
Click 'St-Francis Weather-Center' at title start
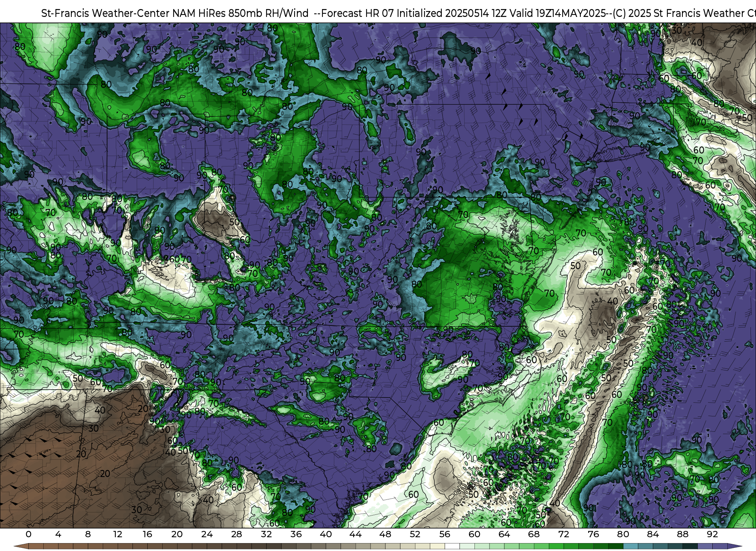tap(106, 13)
